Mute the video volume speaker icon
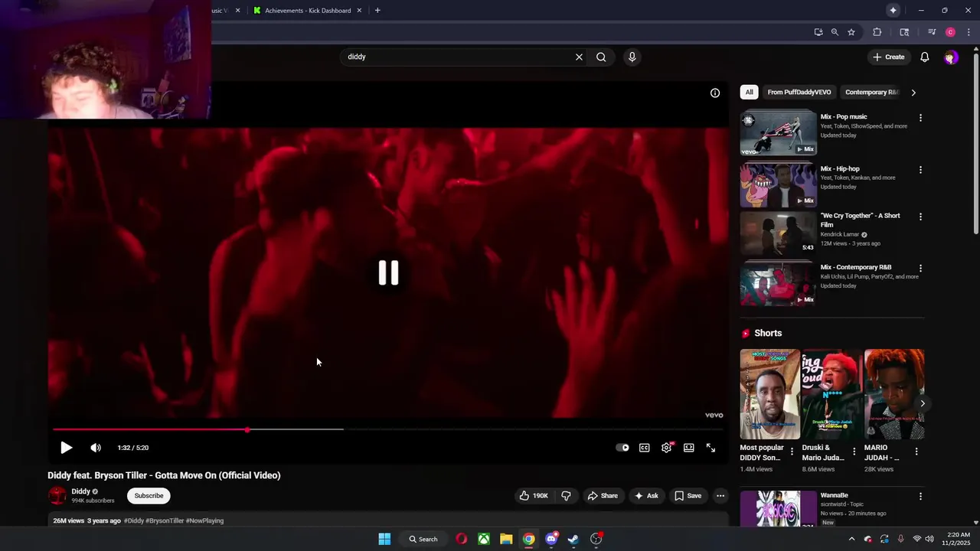980x551 pixels. coord(95,448)
